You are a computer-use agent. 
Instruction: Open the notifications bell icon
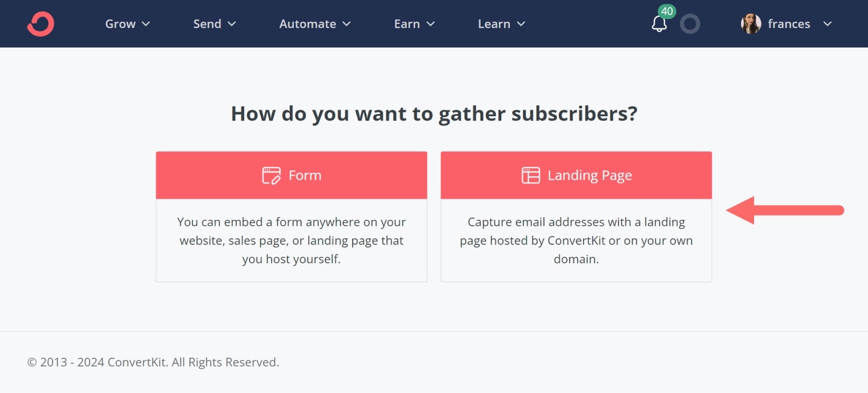659,24
